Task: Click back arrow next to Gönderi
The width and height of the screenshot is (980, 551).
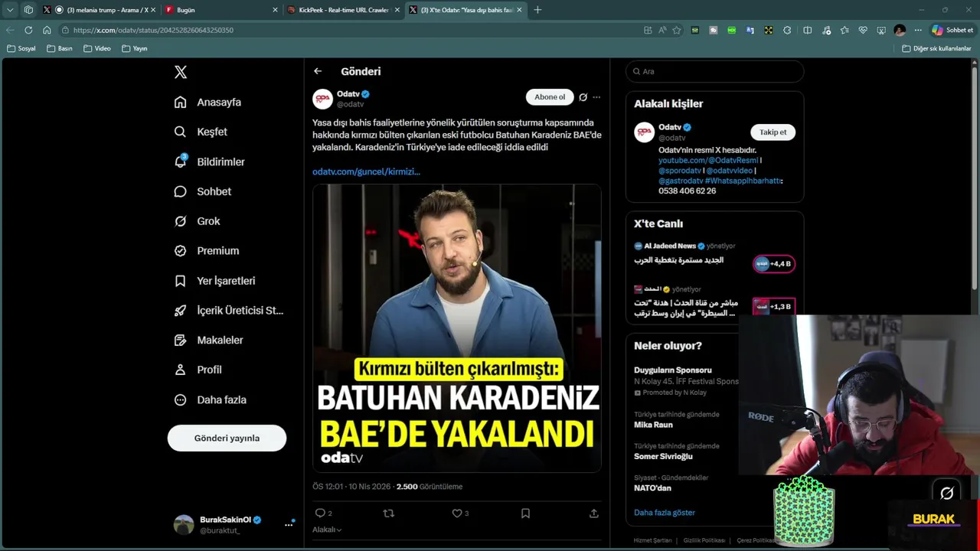Action: [x=318, y=71]
